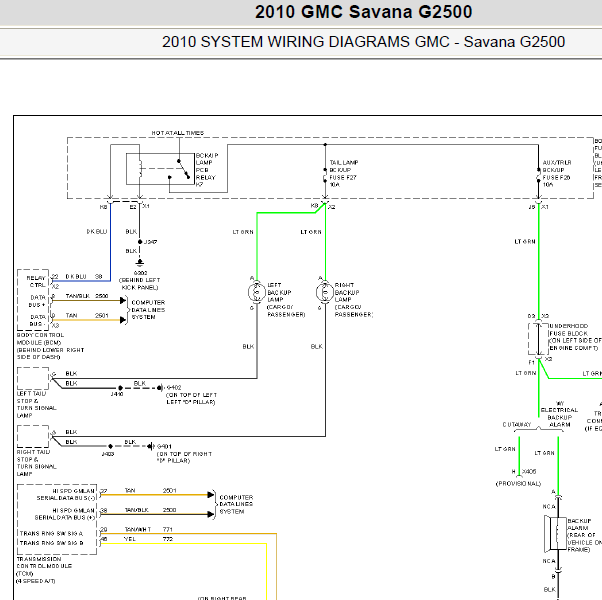Click the 'HOT AT ALL TIMES' label
The image size is (602, 600).
(178, 133)
